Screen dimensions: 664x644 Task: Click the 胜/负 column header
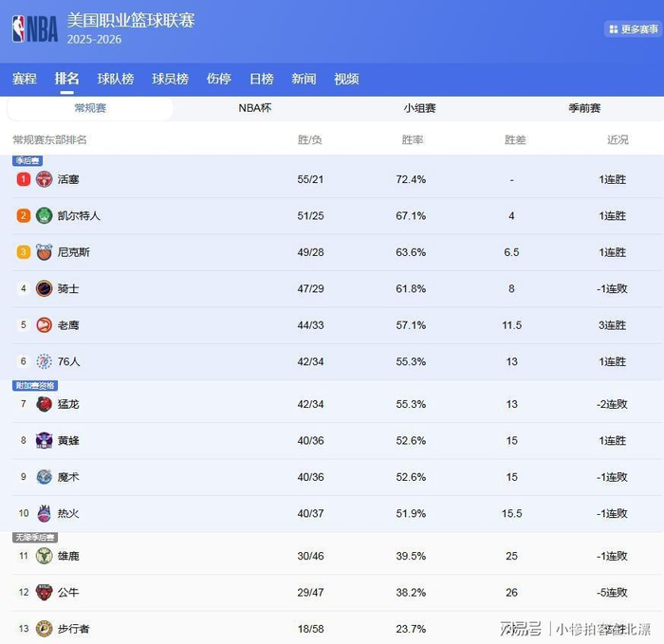click(310, 139)
